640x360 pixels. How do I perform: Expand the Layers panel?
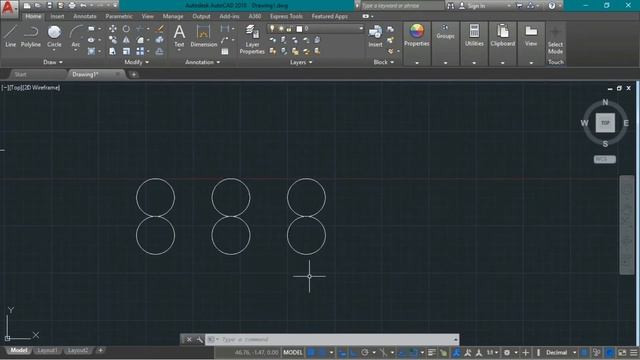point(301,62)
